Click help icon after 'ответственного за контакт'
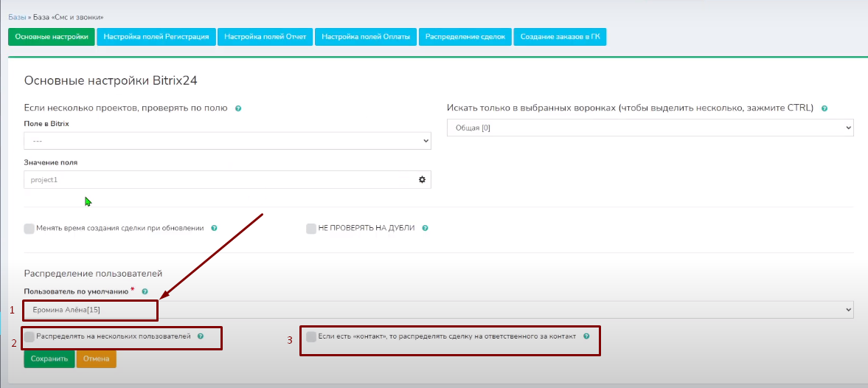 pos(586,336)
